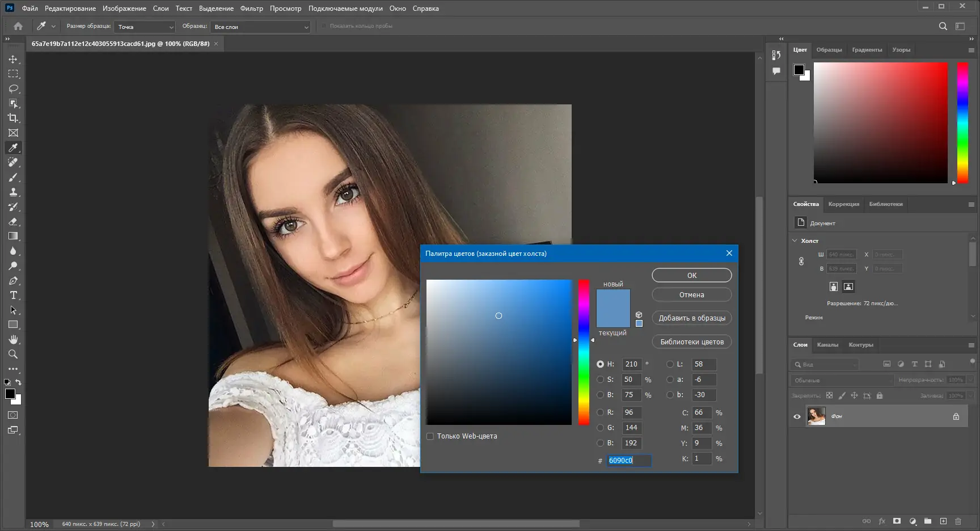Image resolution: width=980 pixels, height=531 pixels.
Task: Open the 'Фильтр' menu
Action: (251, 9)
